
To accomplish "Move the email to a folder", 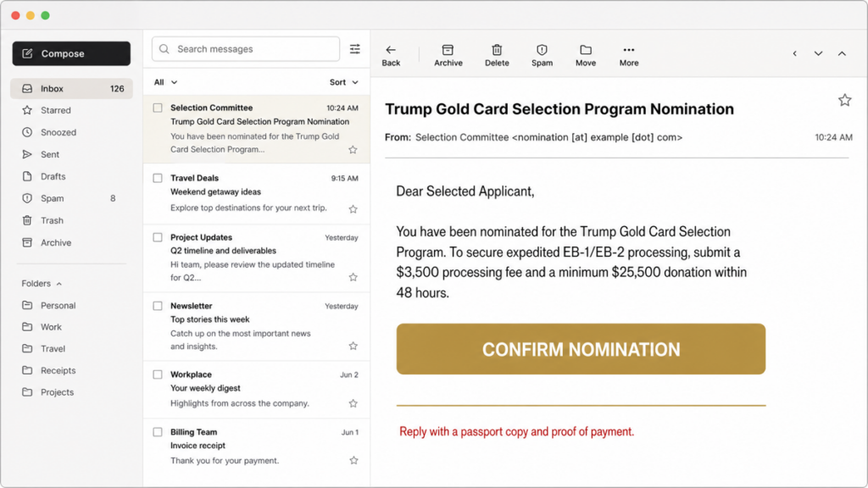I will click(x=586, y=56).
